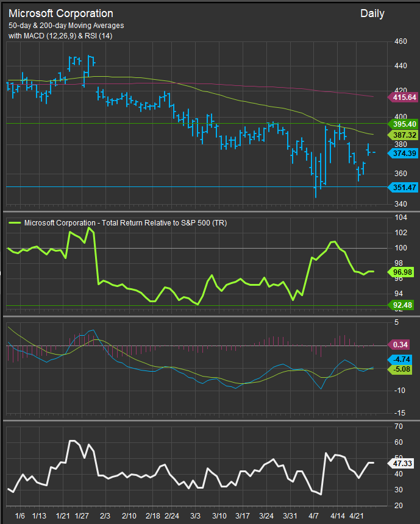
Task: Click the 4/14 date axis label
Action: click(338, 515)
